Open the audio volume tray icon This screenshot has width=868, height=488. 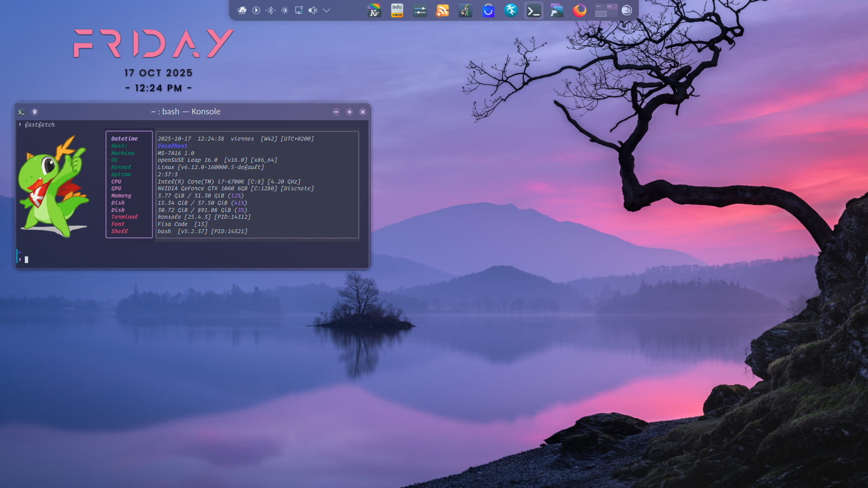[313, 10]
